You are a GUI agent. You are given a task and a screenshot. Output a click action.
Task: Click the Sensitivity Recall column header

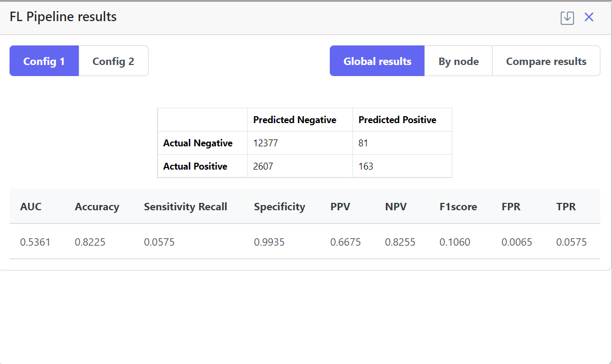point(186,207)
